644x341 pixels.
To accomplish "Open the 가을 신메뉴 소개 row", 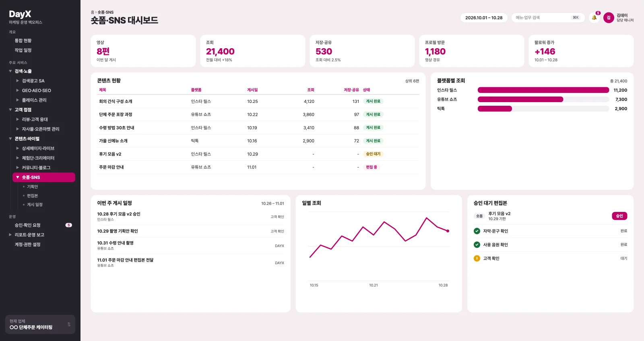I will (x=258, y=141).
